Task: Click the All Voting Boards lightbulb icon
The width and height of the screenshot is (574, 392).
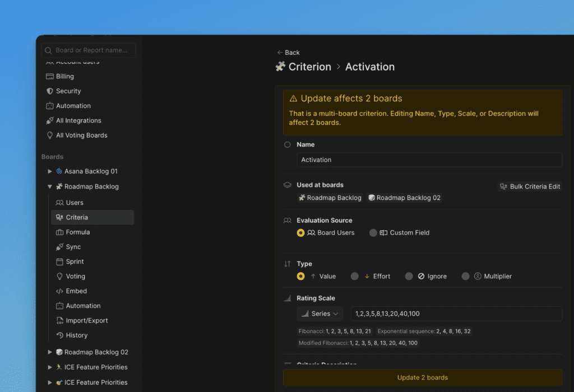Action: pyautogui.click(x=50, y=136)
